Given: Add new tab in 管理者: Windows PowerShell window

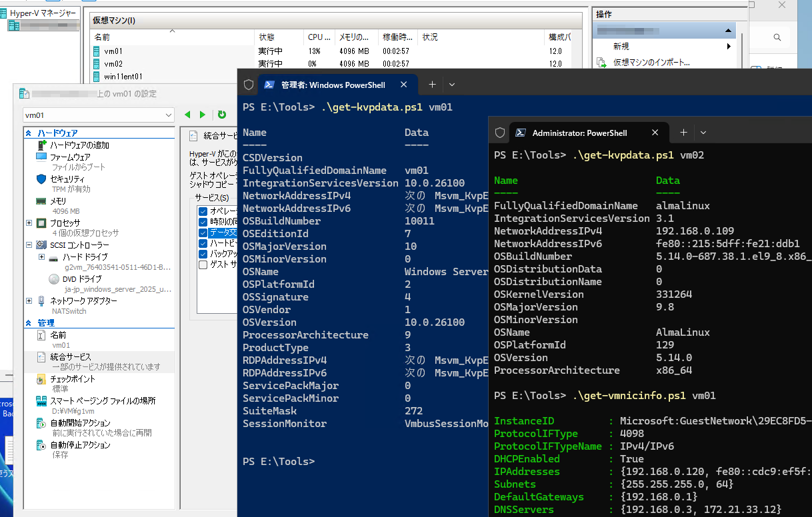Looking at the screenshot, I should point(432,85).
